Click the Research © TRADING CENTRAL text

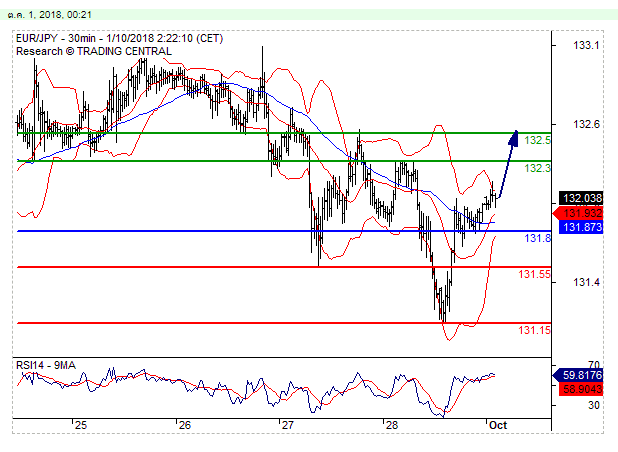click(94, 52)
